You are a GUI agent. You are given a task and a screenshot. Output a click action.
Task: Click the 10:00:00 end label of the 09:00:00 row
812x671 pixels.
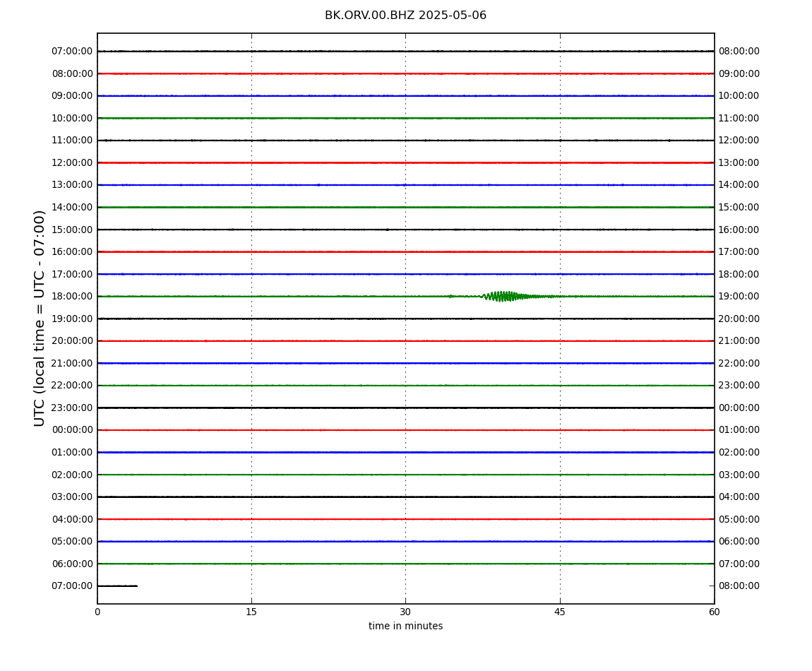pyautogui.click(x=739, y=96)
